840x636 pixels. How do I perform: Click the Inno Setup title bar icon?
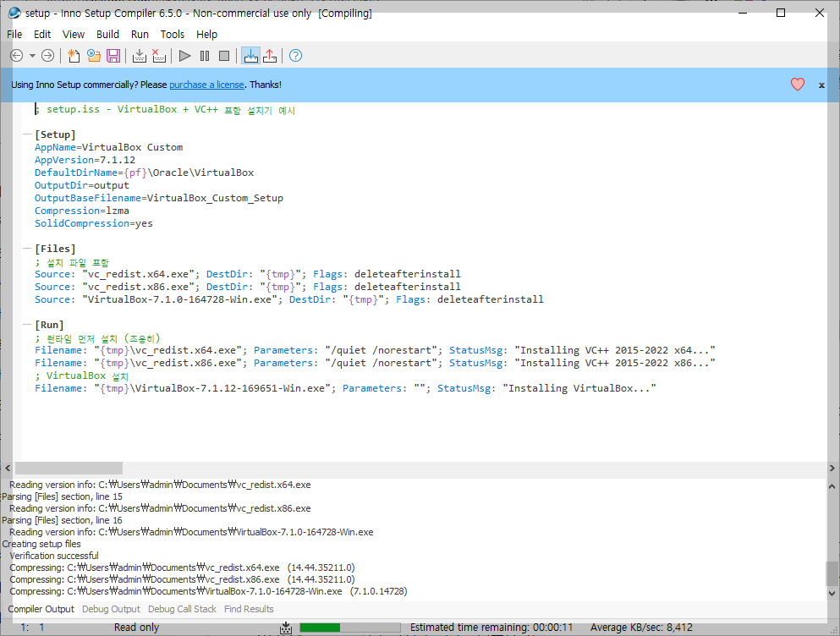(x=14, y=13)
